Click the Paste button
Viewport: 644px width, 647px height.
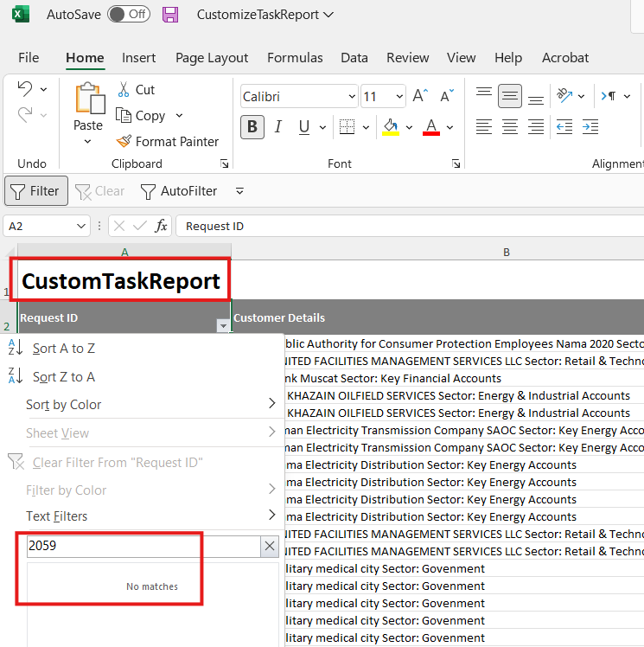point(87,110)
